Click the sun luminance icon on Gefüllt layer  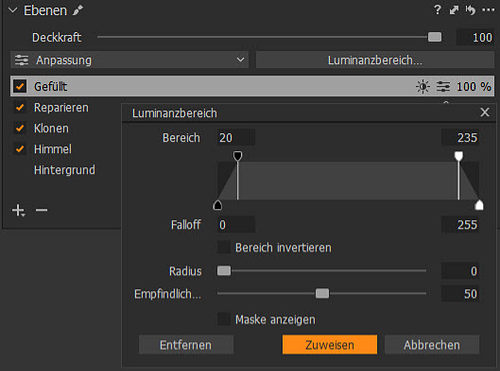[x=423, y=87]
